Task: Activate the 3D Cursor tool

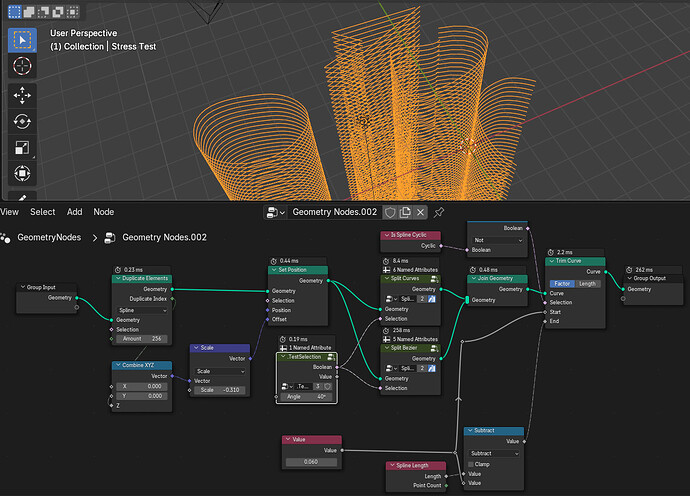Action: [x=22, y=66]
